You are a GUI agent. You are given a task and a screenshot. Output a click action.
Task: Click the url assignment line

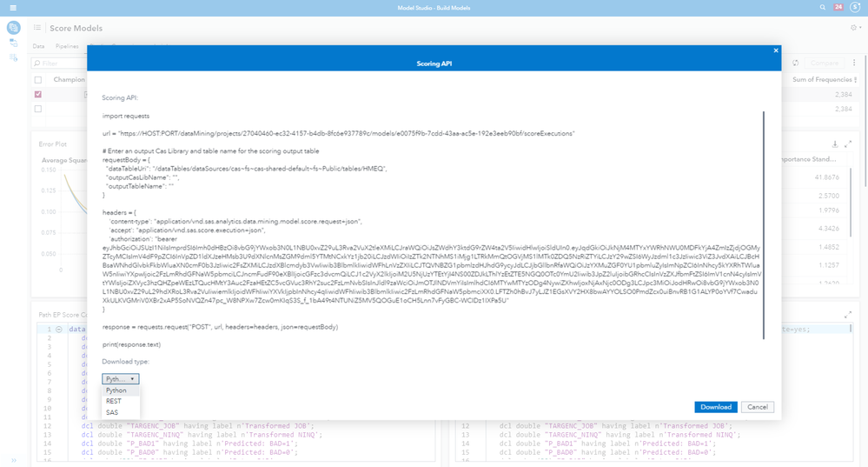click(x=338, y=134)
